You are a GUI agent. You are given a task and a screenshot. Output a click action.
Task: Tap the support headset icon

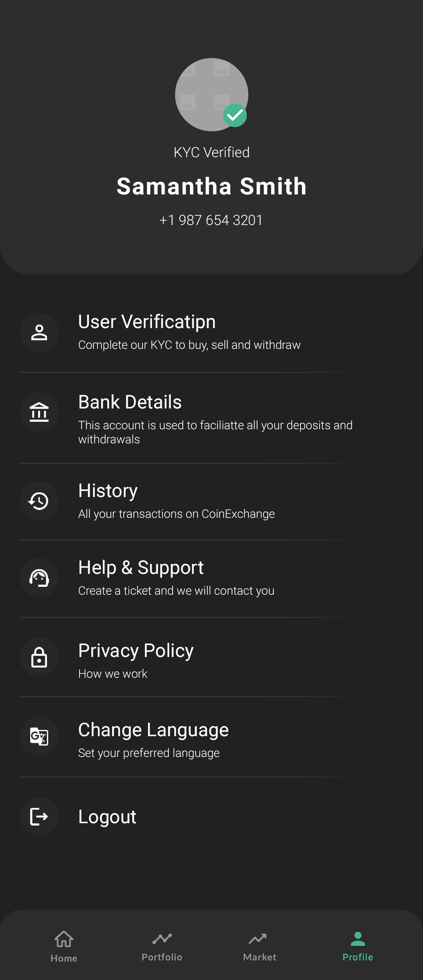pos(39,578)
